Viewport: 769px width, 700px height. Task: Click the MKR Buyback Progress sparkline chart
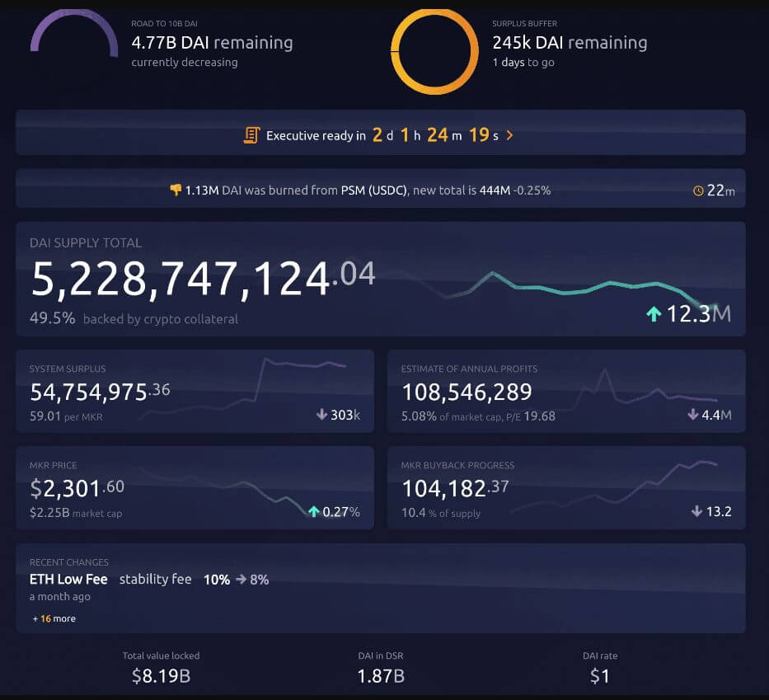[x=614, y=486]
